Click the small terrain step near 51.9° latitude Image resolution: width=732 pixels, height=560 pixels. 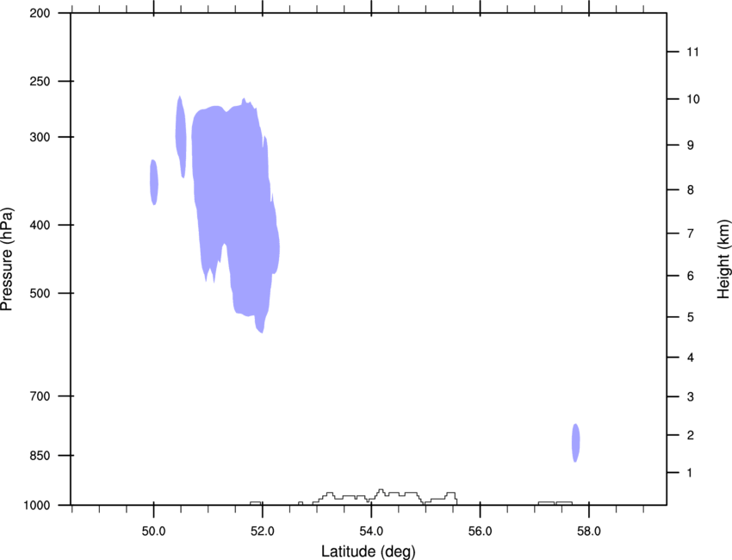[x=256, y=503]
